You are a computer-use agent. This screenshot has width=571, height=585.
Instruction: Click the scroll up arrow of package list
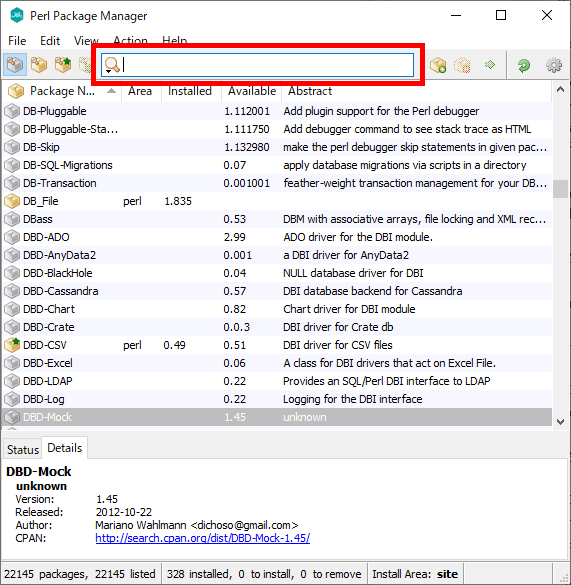click(560, 90)
